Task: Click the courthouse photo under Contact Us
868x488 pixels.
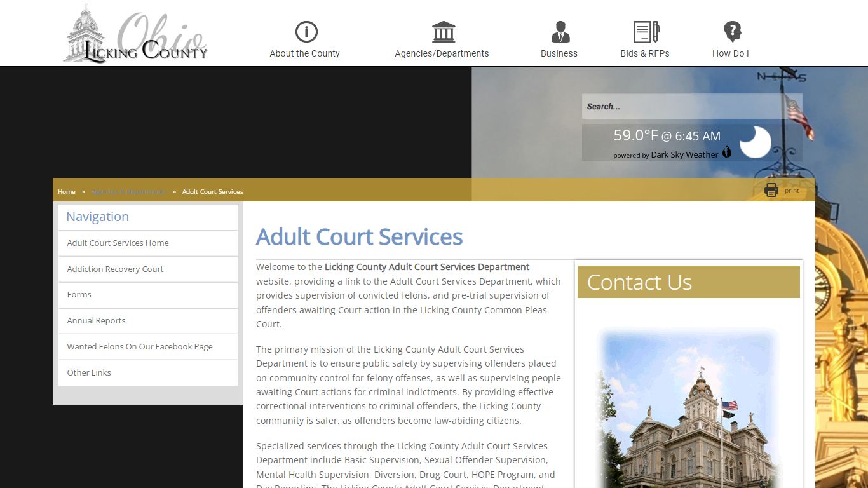Action: (688, 408)
